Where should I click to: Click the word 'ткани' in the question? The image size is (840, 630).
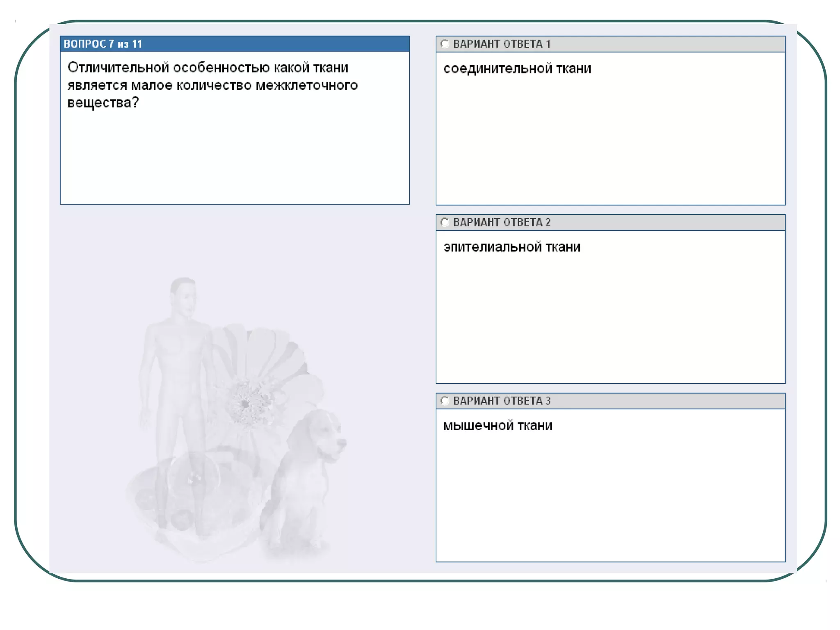point(331,67)
